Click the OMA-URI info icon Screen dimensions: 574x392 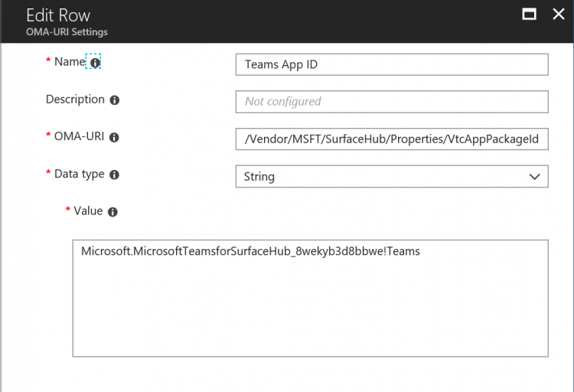pos(114,137)
